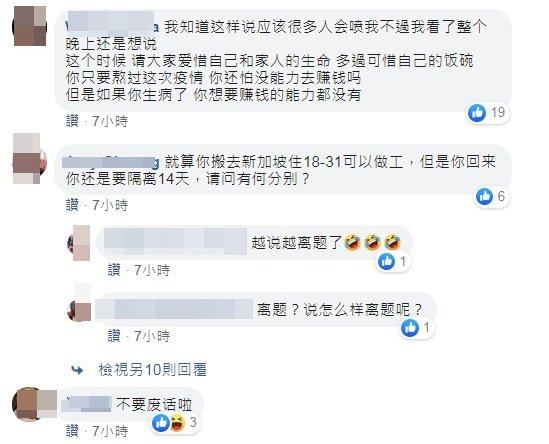Image resolution: width=549 pixels, height=444 pixels.
Task: Open the profile picture beside 不要废话啦
Action: pos(34,403)
